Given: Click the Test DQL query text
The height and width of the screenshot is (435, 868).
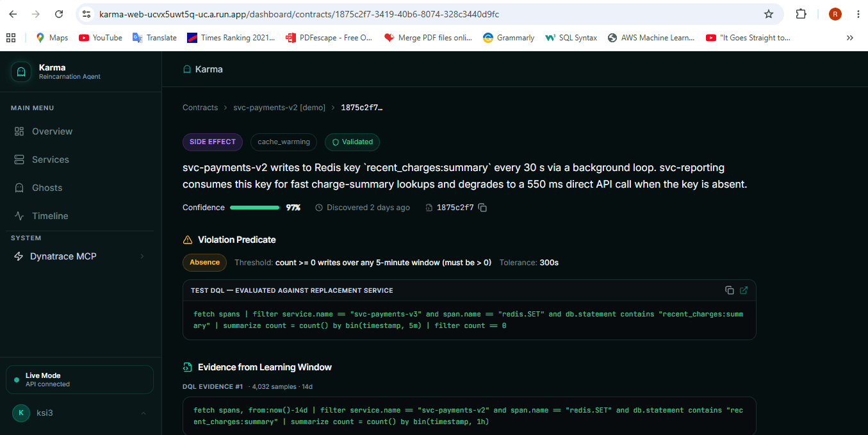Looking at the screenshot, I should (x=468, y=320).
